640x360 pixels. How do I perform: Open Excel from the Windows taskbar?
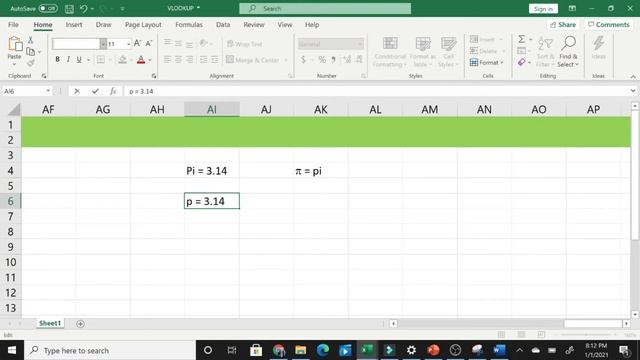point(367,350)
